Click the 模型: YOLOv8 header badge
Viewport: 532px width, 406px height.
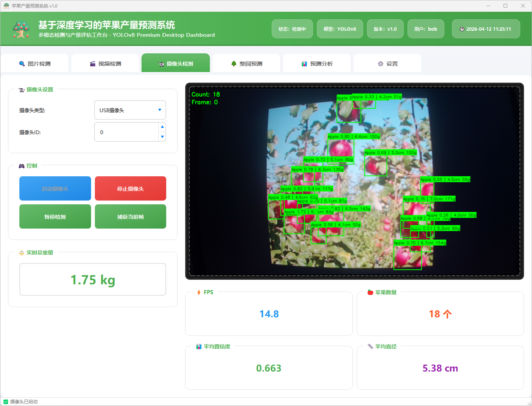(340, 29)
